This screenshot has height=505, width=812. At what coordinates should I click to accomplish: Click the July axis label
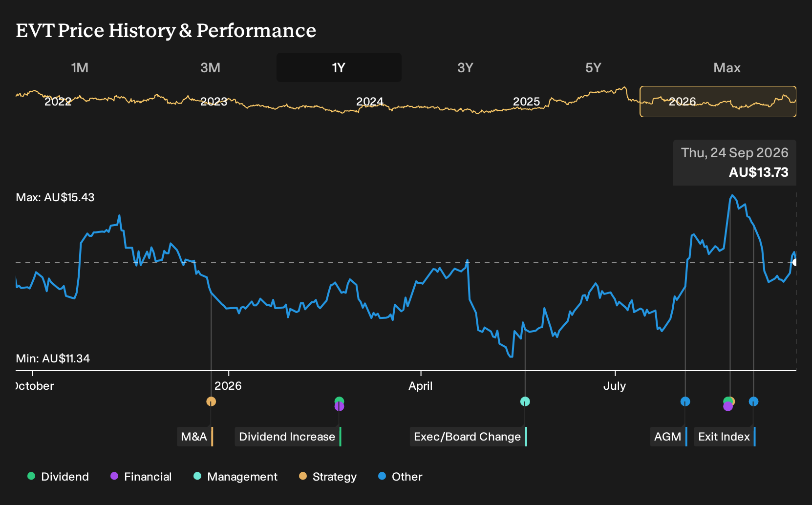click(x=615, y=386)
